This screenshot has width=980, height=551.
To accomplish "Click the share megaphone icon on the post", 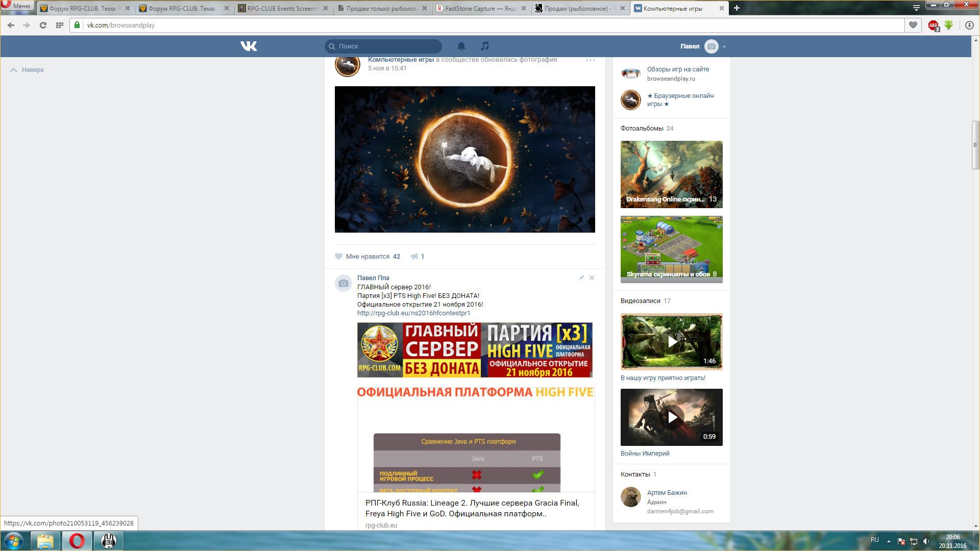I will tap(414, 257).
